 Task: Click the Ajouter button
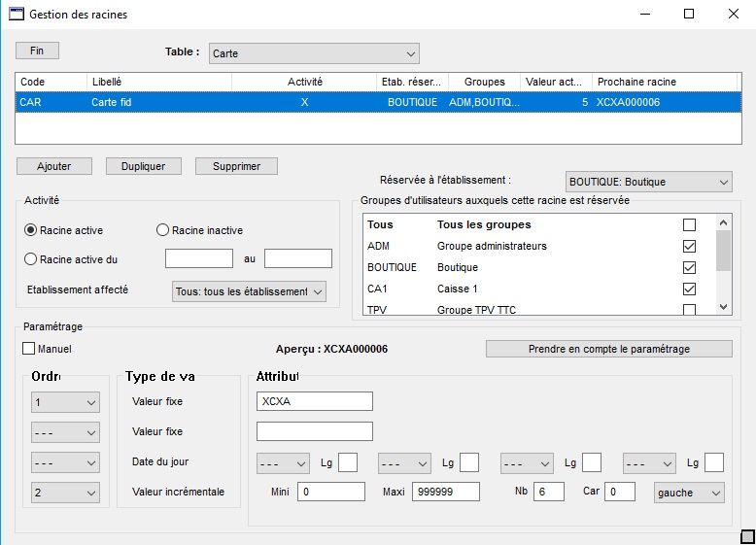pos(54,166)
